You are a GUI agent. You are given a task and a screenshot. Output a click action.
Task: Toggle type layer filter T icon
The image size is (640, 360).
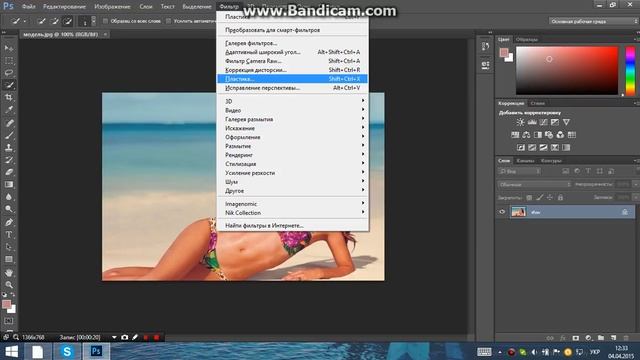(x=588, y=171)
